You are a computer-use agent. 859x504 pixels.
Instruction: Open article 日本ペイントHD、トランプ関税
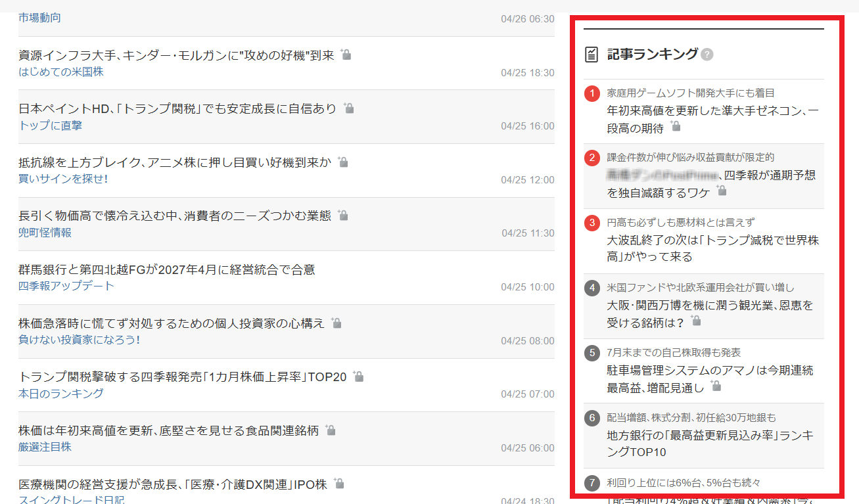pos(177,108)
